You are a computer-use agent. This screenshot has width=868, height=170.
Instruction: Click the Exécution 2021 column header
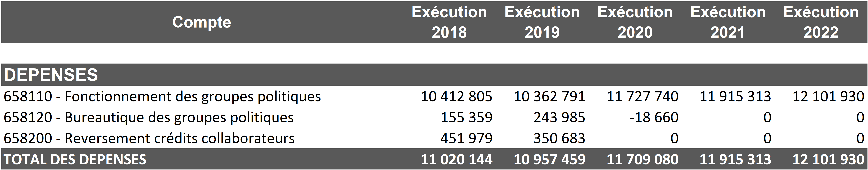728,22
